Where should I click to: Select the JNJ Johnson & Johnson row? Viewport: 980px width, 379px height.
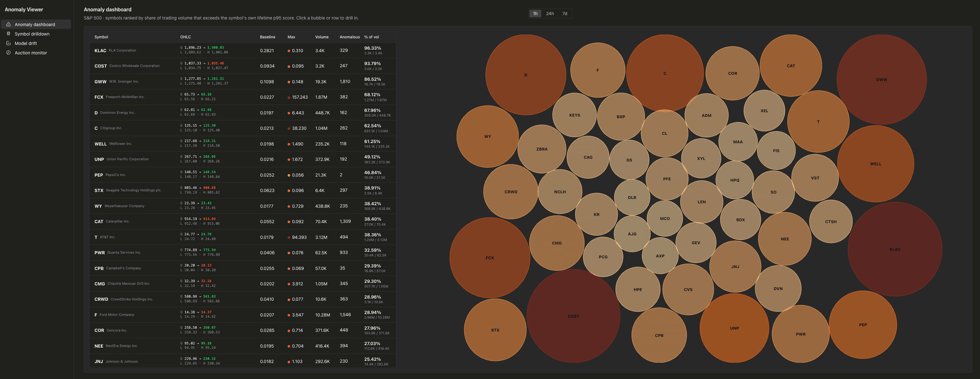tap(243, 361)
